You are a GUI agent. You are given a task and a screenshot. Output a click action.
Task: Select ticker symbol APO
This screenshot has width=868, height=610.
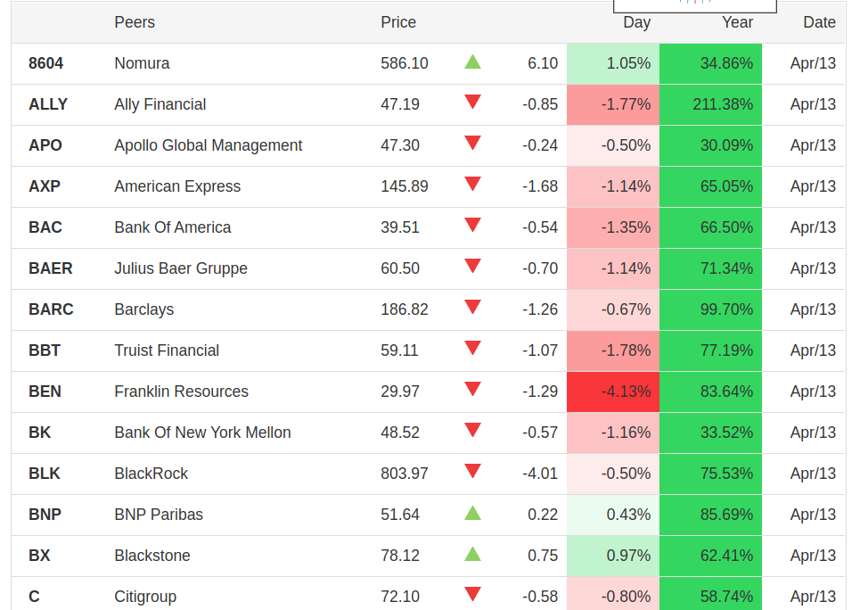coord(45,145)
